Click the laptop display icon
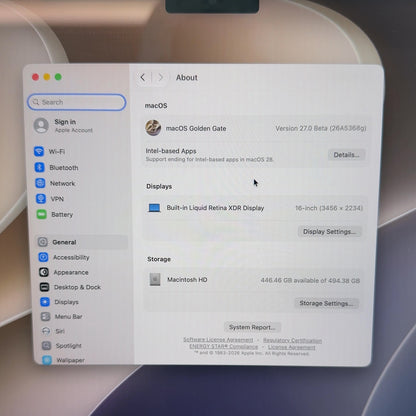 154,208
